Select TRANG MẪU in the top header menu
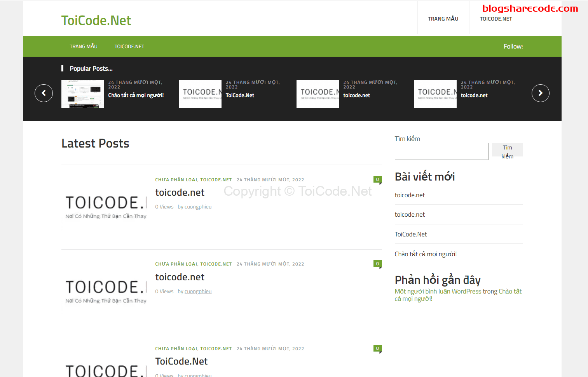Screen dimensions: 588x377 [x=443, y=19]
